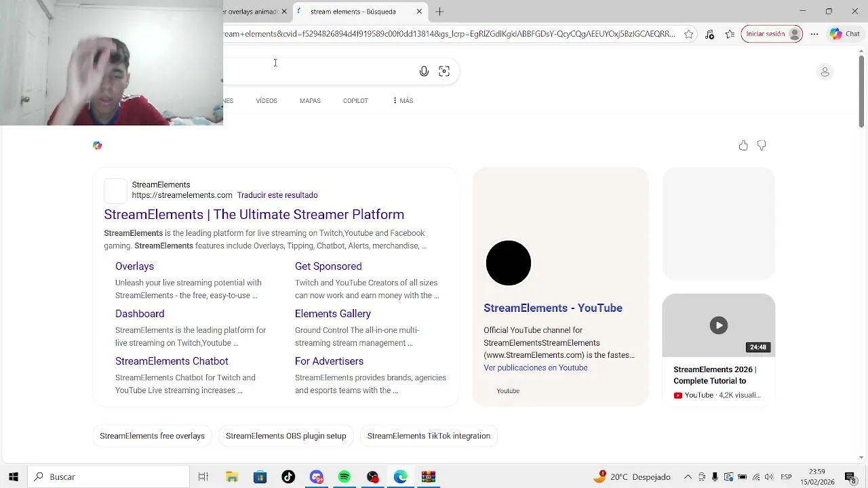Click the empty video card above the tutorial

pos(719,224)
